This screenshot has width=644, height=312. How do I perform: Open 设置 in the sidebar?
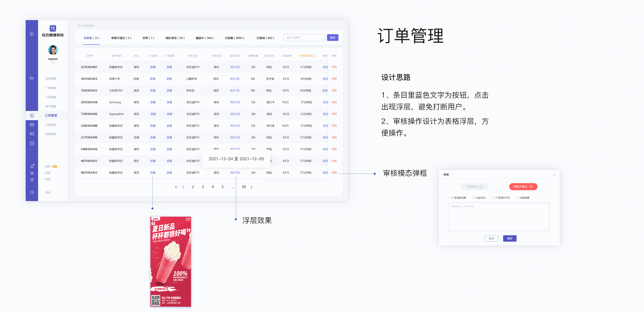[x=47, y=173]
